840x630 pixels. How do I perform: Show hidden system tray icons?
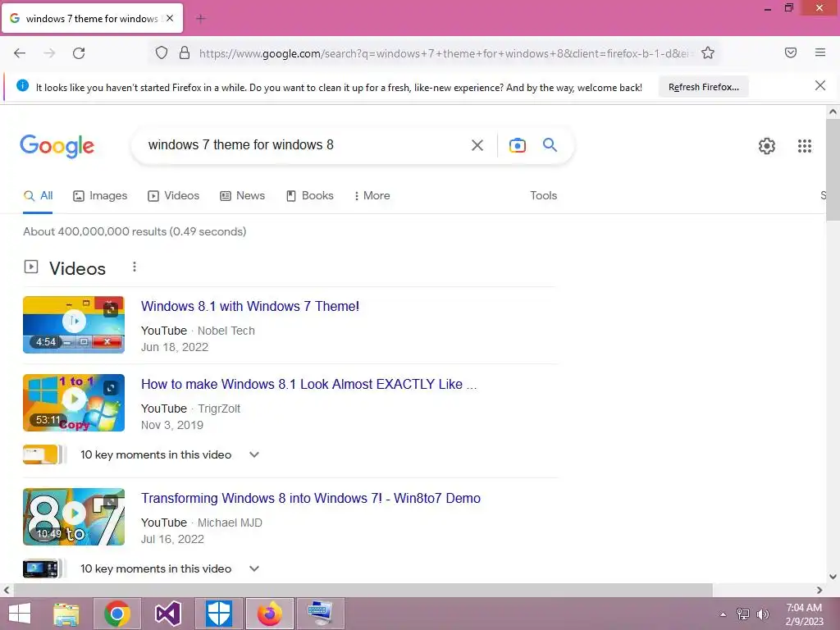[724, 614]
